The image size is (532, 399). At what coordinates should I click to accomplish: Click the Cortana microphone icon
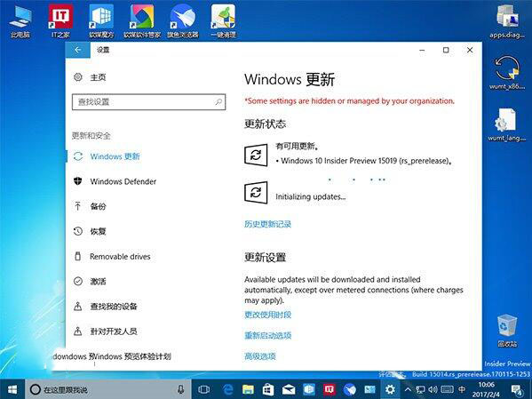[x=181, y=389]
